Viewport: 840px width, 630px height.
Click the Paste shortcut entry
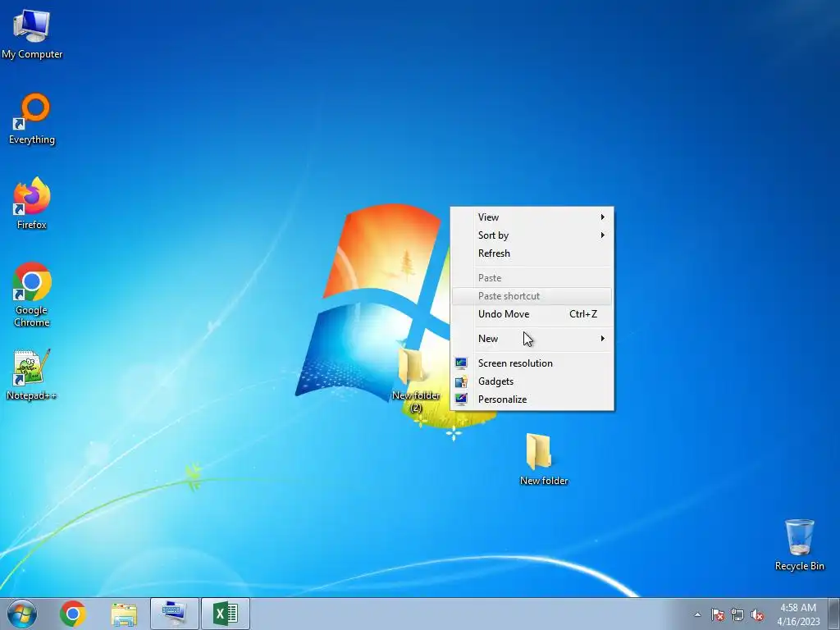[x=532, y=296]
